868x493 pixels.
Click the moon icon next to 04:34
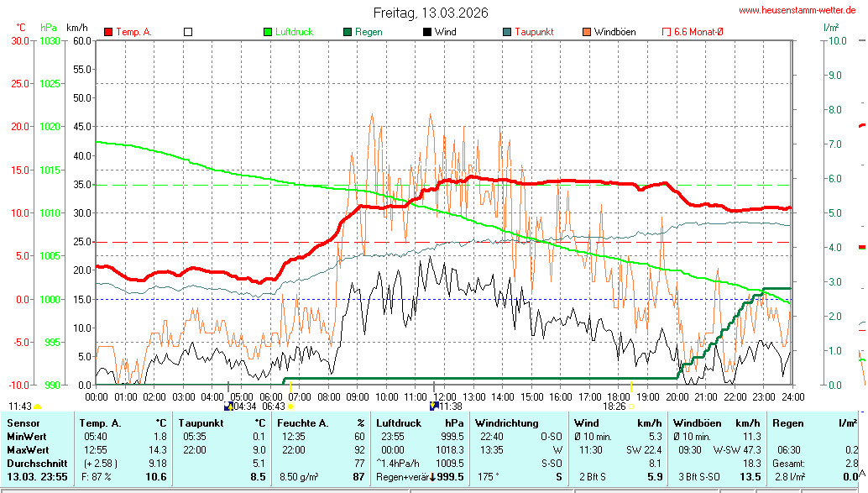(228, 406)
